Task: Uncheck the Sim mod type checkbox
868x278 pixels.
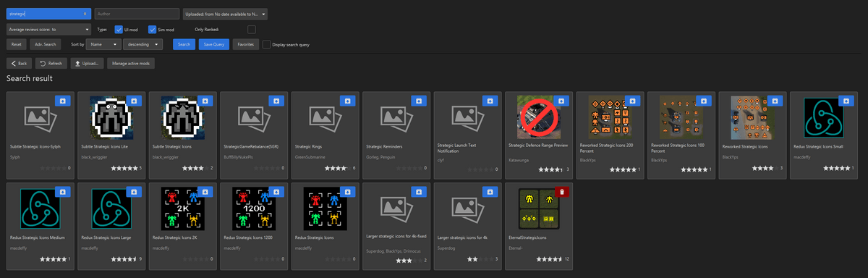Action: pyautogui.click(x=152, y=30)
